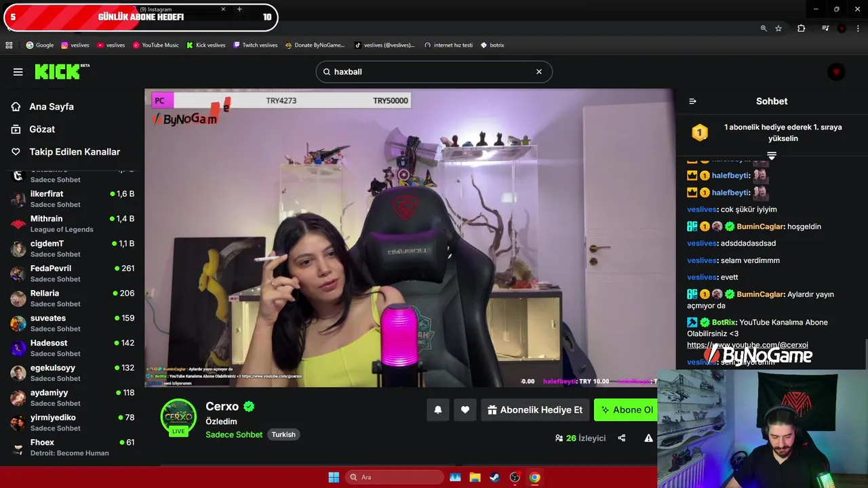Open the TikTok veslives bookmark
This screenshot has width=868, height=488.
point(384,45)
